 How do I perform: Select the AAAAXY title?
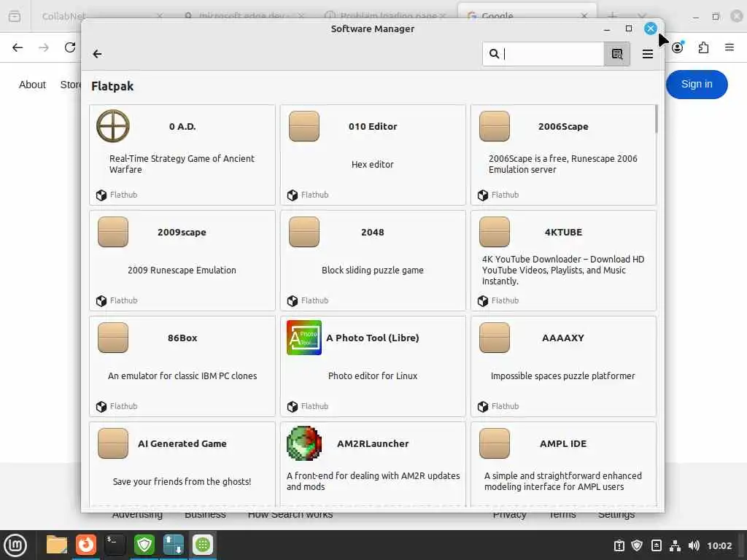pos(562,338)
